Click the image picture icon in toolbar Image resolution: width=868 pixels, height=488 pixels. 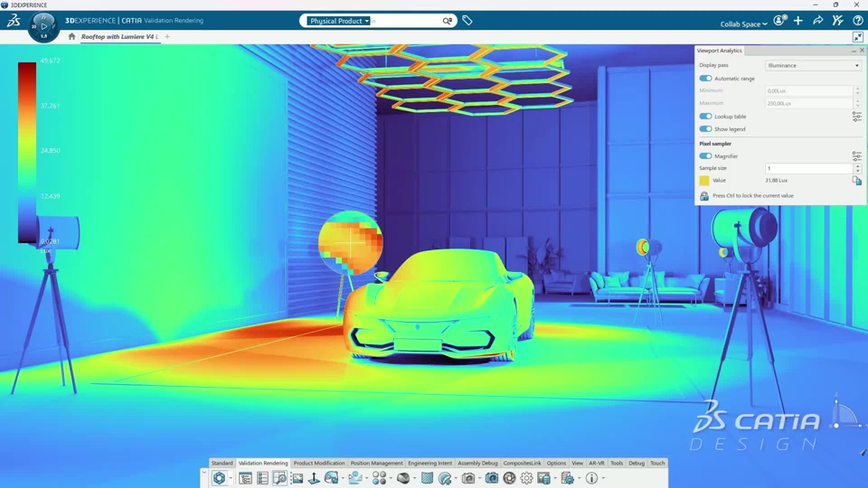[x=297, y=478]
